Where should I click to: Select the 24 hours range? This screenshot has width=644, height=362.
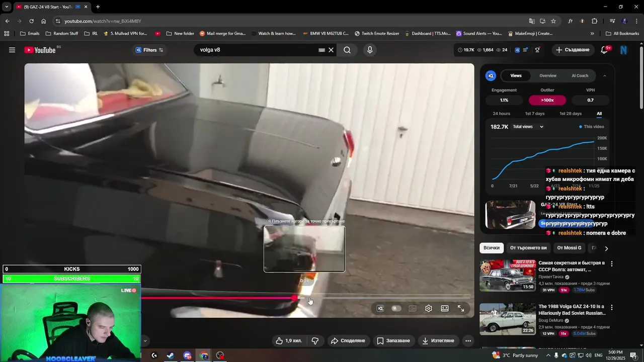(501, 114)
